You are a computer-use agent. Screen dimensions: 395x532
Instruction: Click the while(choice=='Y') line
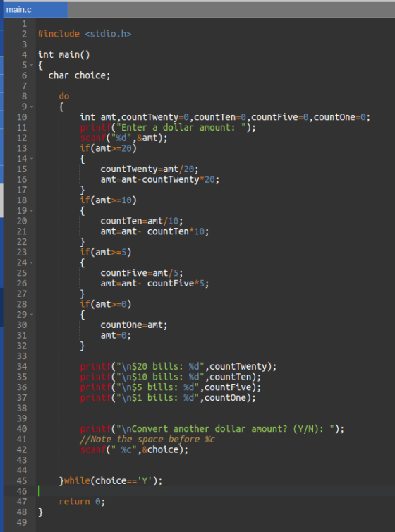point(111,480)
